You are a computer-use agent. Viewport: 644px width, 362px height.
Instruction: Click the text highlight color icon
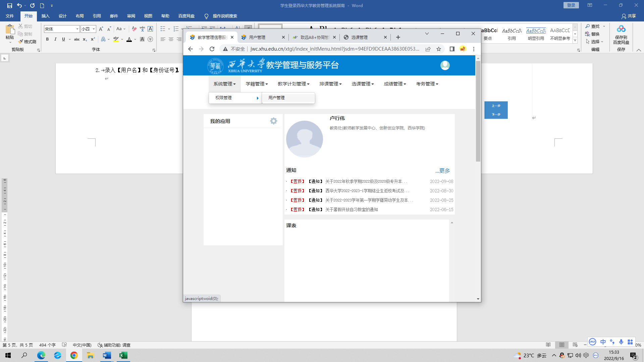coord(116,39)
